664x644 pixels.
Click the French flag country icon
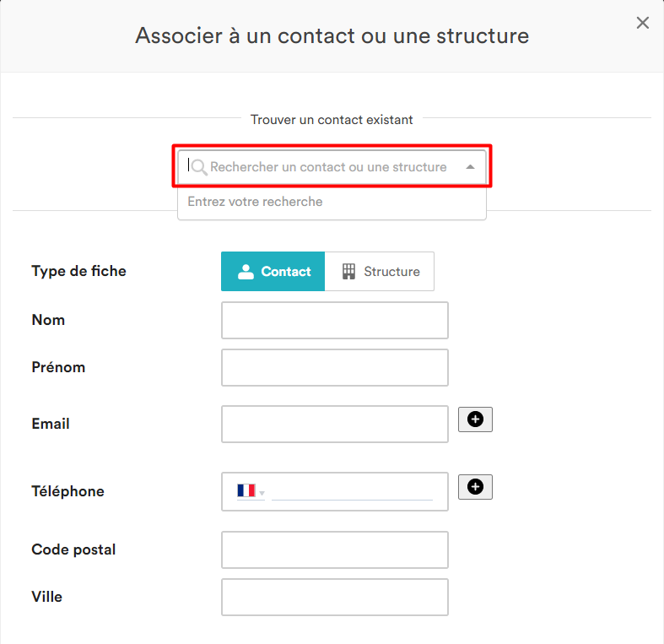246,490
